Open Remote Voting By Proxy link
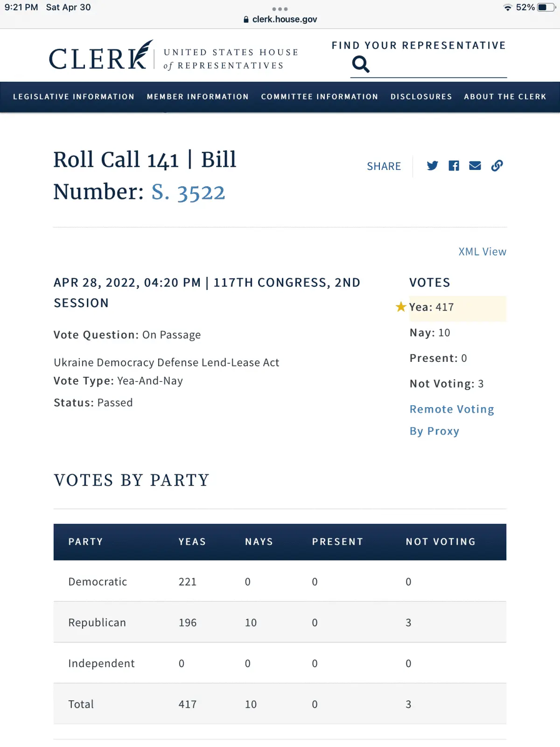 point(451,420)
